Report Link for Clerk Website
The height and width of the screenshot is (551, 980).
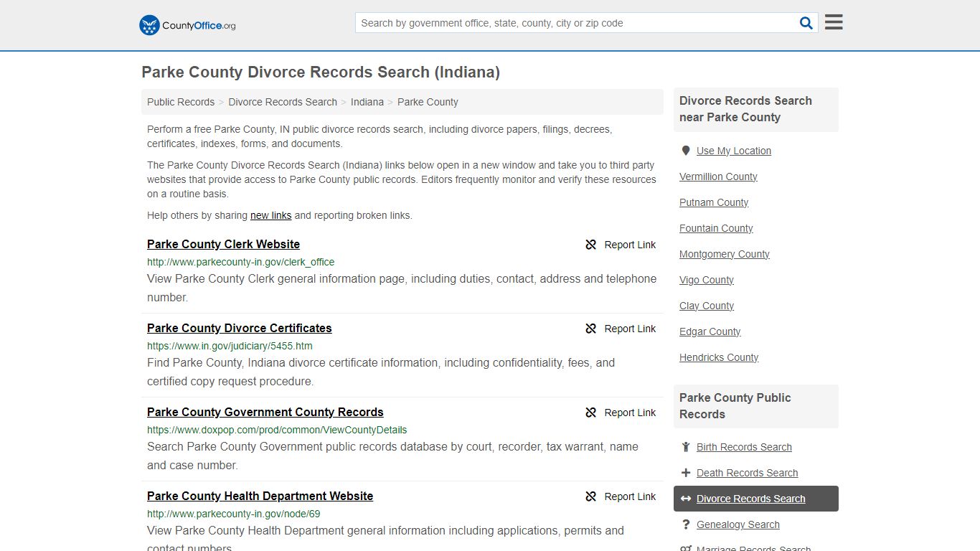coord(630,245)
